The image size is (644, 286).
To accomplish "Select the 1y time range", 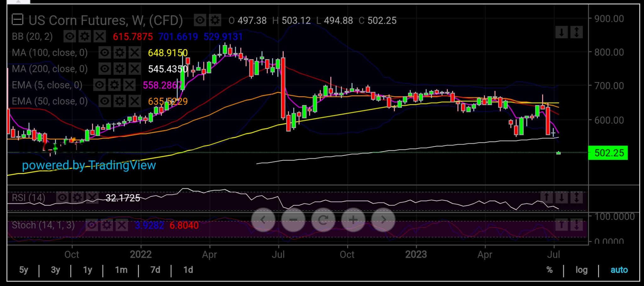I will point(87,270).
